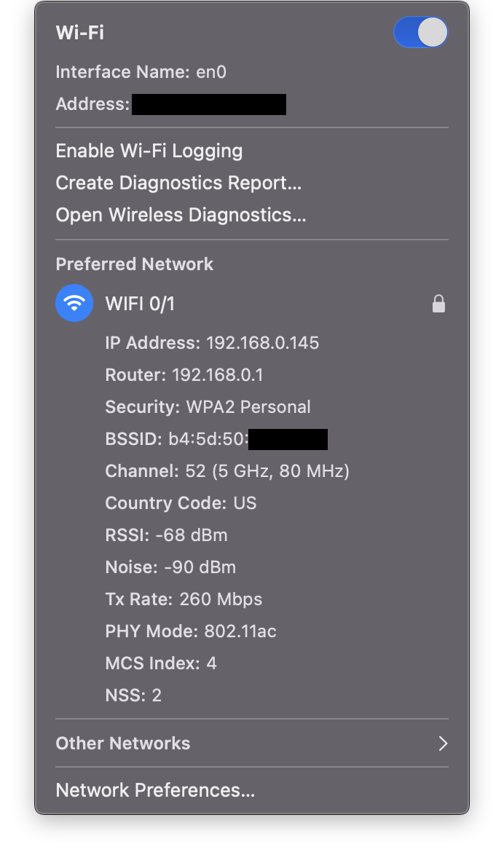
Task: Click the Router IP address text
Action: [x=218, y=374]
